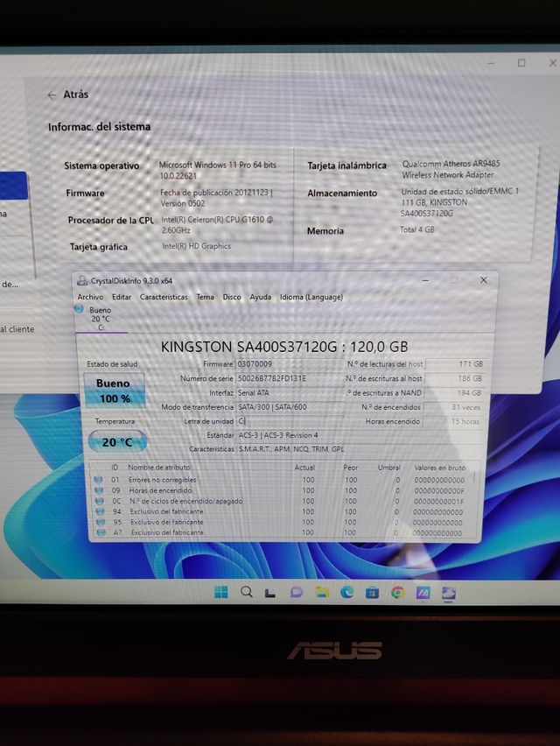Open Microsoft Store from taskbar

pyautogui.click(x=372, y=592)
